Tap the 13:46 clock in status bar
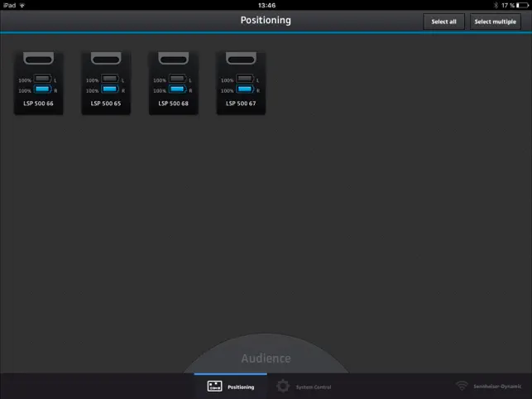The image size is (532, 399). pos(266,5)
